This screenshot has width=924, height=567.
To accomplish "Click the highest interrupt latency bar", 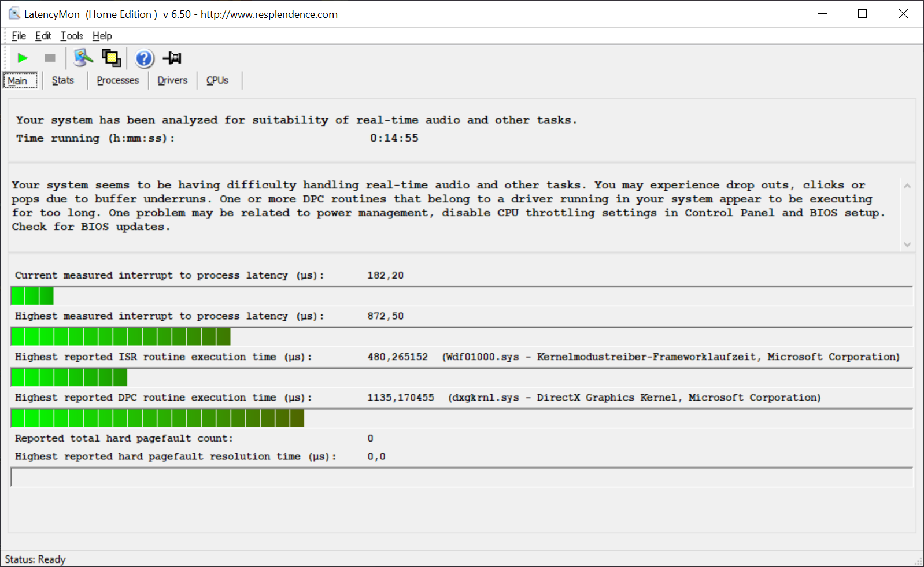I will 461,336.
